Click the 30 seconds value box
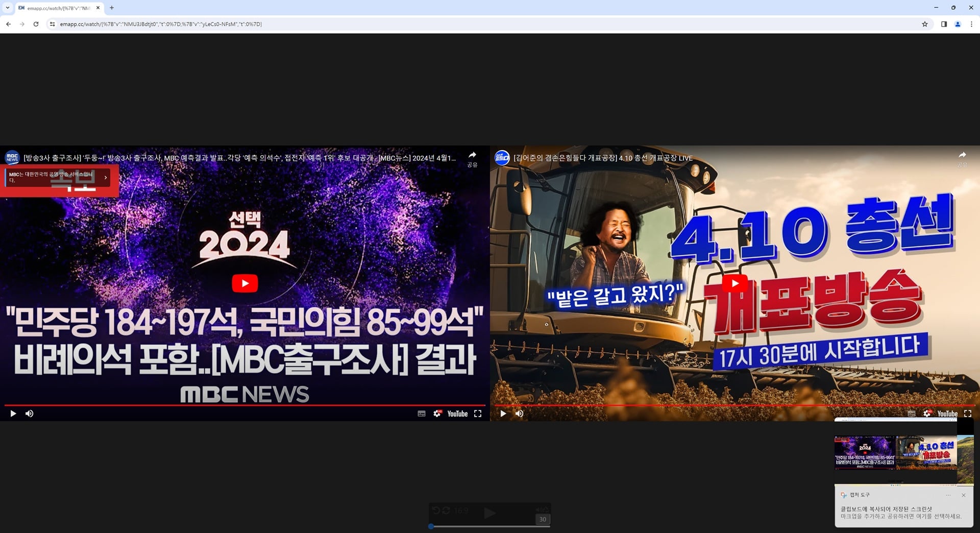Image resolution: width=980 pixels, height=533 pixels. (543, 519)
